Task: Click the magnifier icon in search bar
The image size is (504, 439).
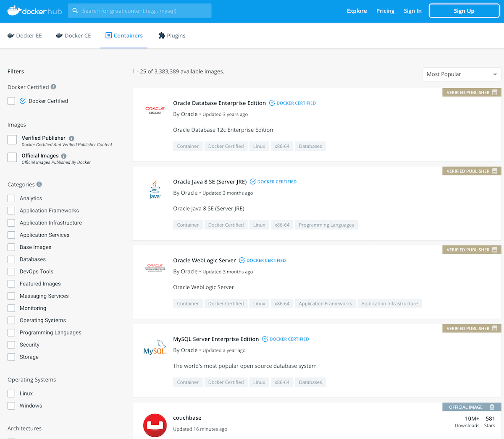Action: (x=75, y=10)
